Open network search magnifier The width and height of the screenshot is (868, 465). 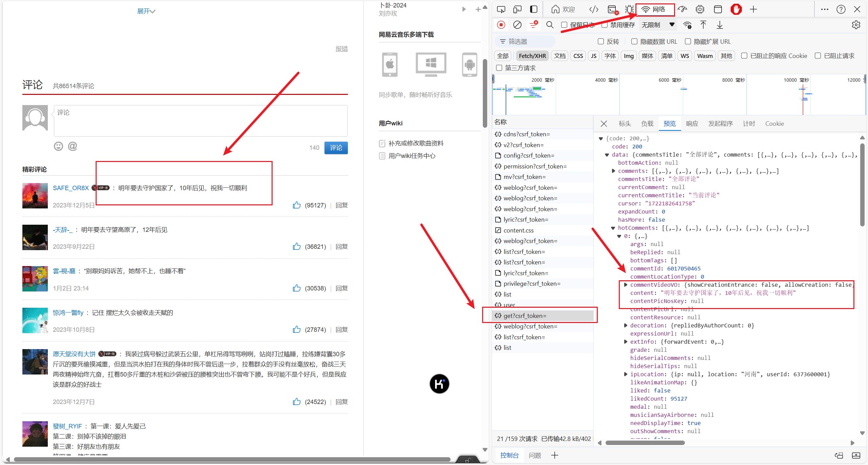point(550,25)
